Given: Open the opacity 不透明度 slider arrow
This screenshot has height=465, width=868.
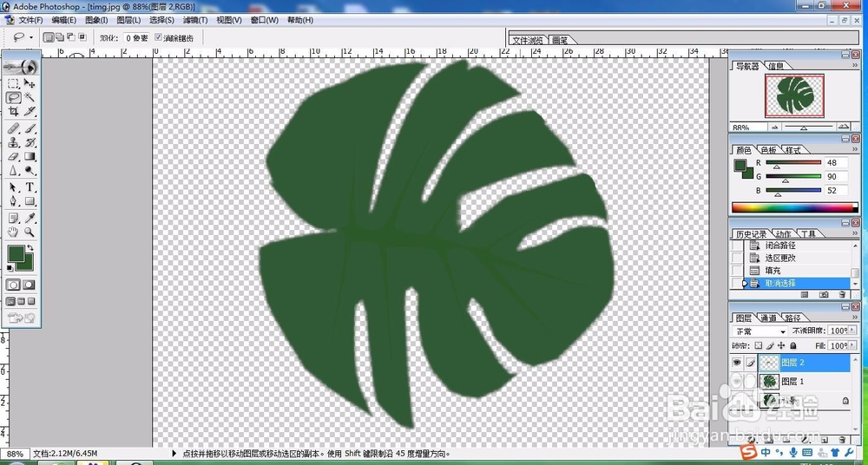Looking at the screenshot, I should (853, 331).
